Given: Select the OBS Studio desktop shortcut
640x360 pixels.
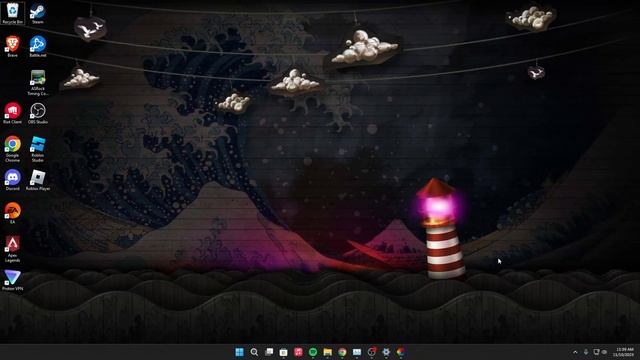Looking at the screenshot, I should point(38,113).
